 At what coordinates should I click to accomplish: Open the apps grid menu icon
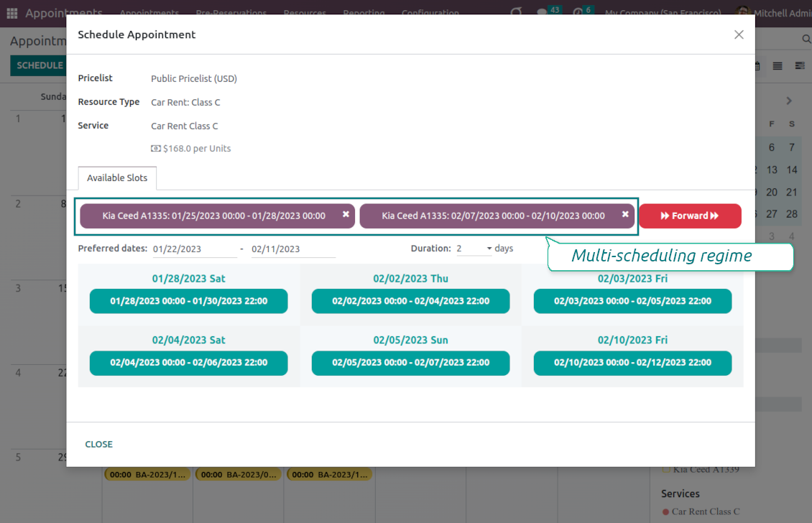(12, 13)
